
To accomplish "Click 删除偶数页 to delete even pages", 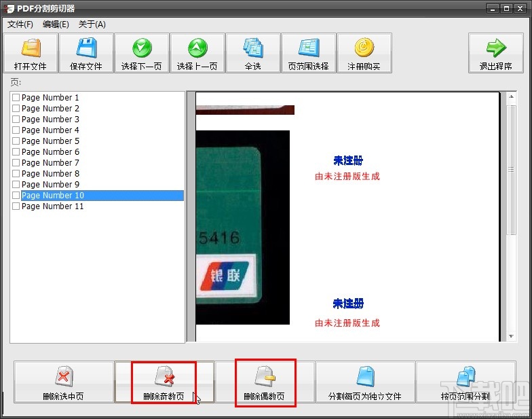I will 265,382.
